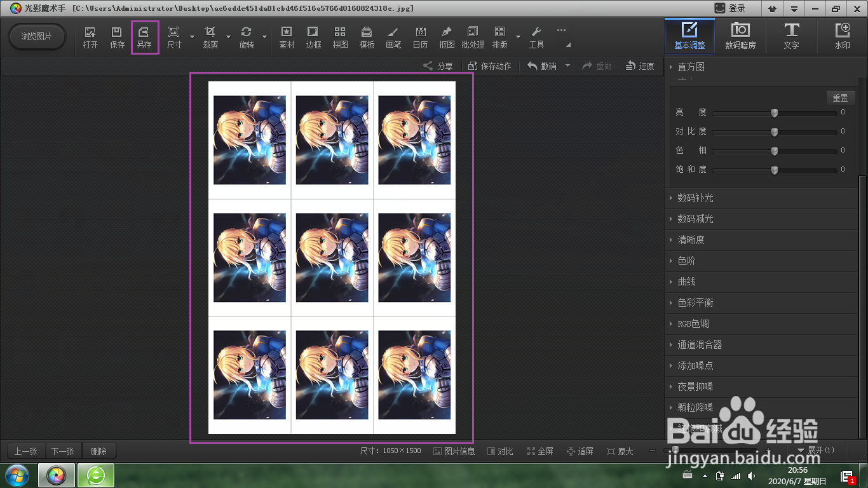The height and width of the screenshot is (488, 868).
Task: Switch to the 基本调整 tab
Action: (689, 36)
